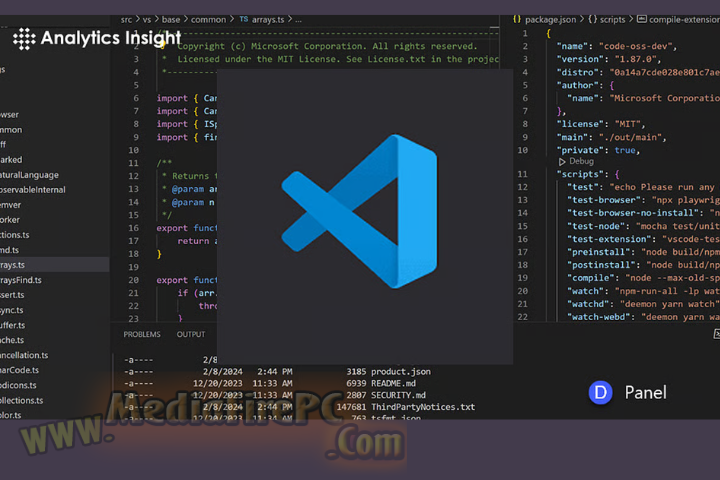Select the highlighted arrays.ts explorer row
This screenshot has width=720, height=480.
tap(55, 265)
